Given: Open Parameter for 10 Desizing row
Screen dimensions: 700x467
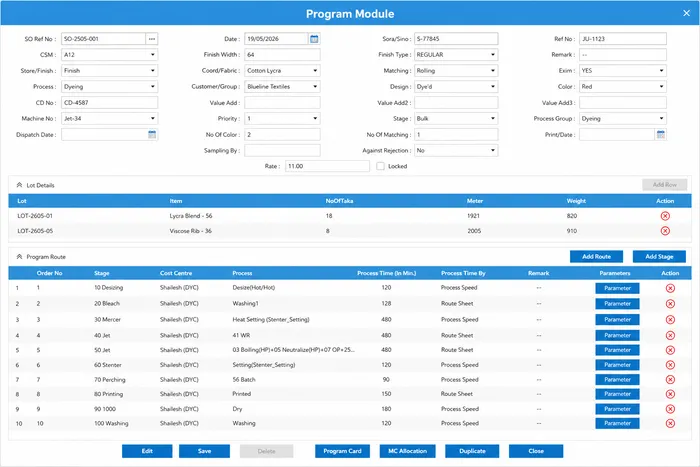Looking at the screenshot, I should pos(617,288).
